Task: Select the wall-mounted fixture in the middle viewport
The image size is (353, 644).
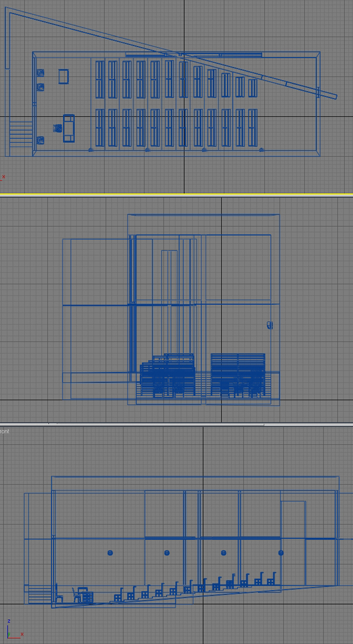Action: click(270, 324)
